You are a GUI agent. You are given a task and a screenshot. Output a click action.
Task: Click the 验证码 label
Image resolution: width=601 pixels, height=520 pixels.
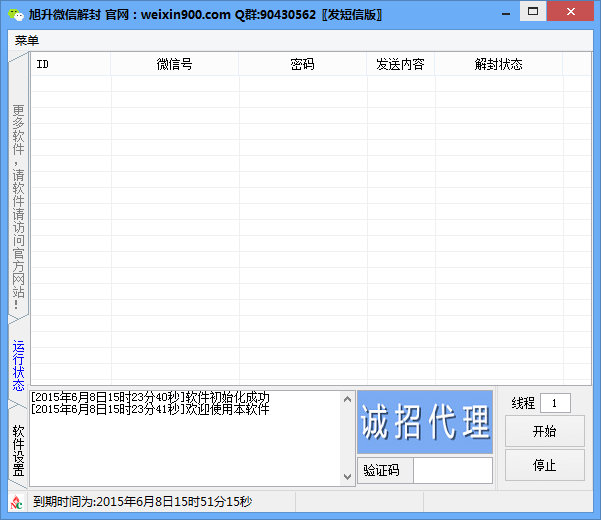click(381, 470)
